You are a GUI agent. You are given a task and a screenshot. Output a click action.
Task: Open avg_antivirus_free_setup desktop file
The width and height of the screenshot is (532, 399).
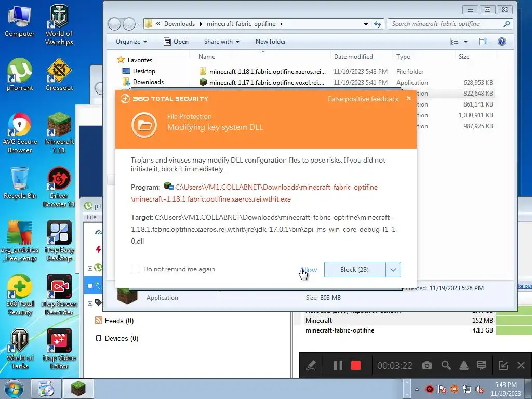(x=20, y=241)
